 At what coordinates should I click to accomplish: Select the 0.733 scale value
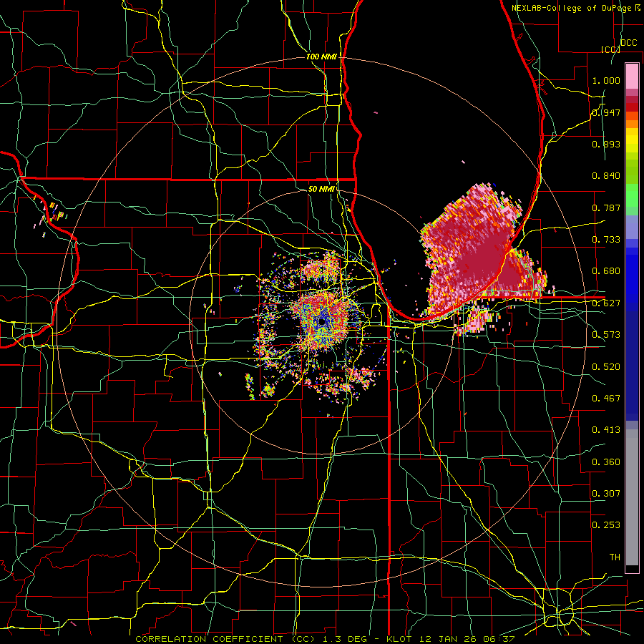(606, 239)
